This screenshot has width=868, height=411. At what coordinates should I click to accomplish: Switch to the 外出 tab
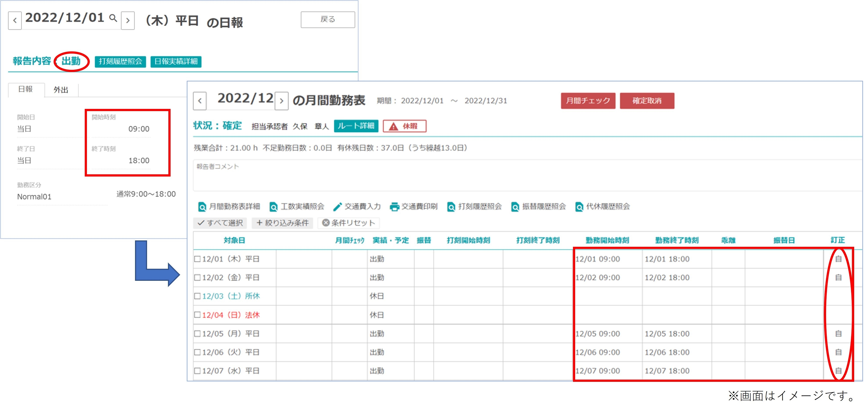click(x=61, y=90)
